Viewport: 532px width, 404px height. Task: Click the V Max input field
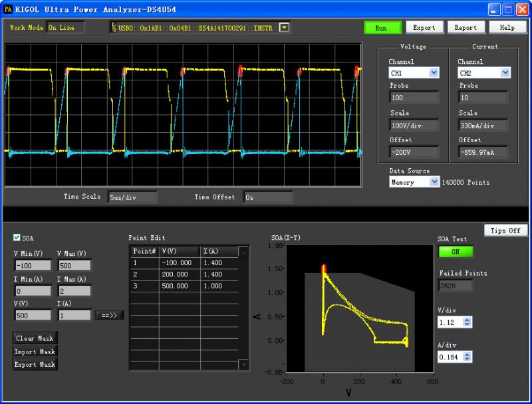pyautogui.click(x=74, y=266)
